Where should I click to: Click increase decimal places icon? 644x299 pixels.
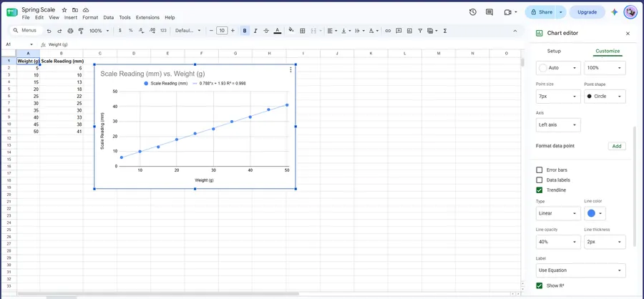click(x=152, y=31)
